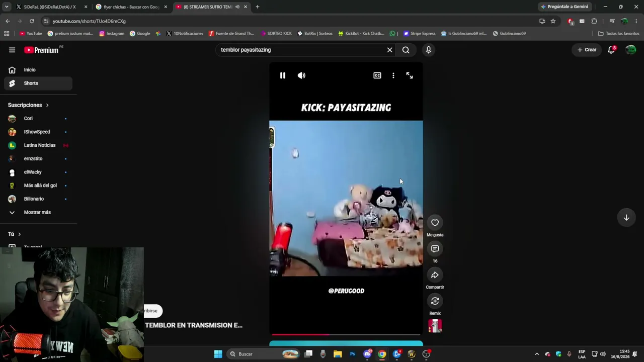Expand the Tú section
The height and width of the screenshot is (362, 644).
(15, 234)
